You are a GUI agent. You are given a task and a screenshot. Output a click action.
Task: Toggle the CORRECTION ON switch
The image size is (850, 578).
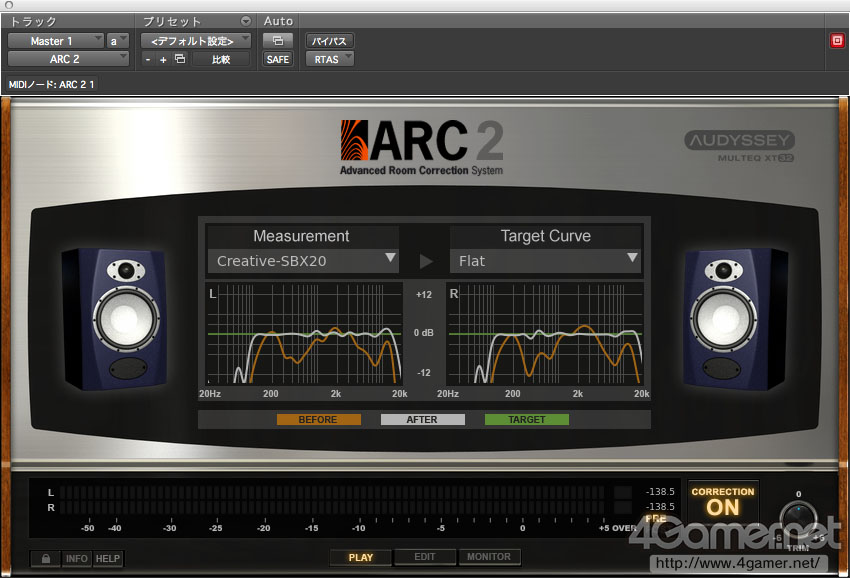(723, 502)
